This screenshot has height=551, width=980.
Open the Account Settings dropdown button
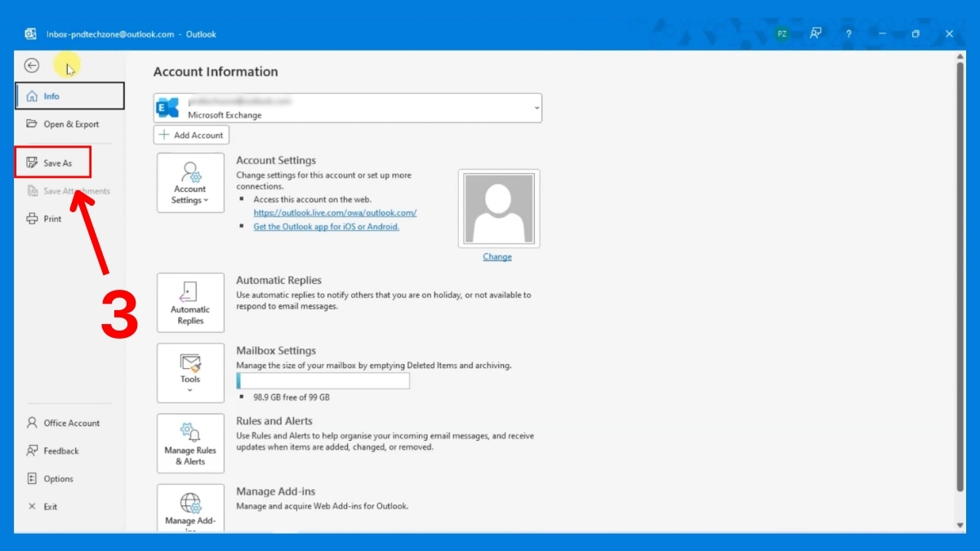(190, 183)
